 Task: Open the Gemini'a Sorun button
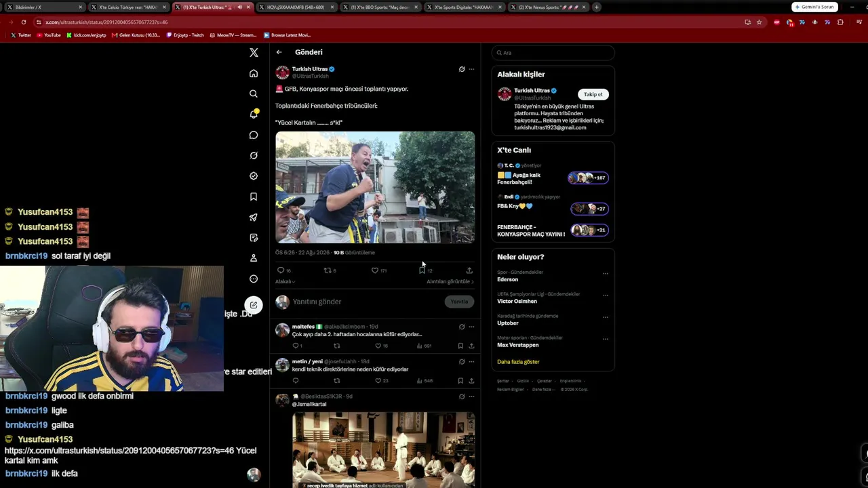pos(816,7)
